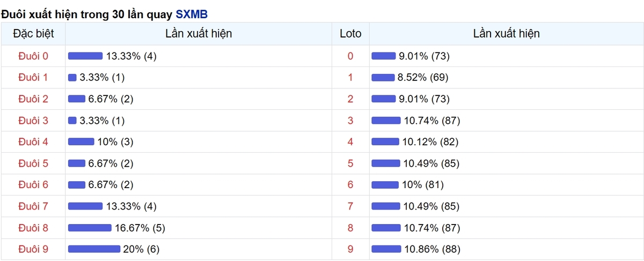Viewport: 644px width, 261px height.
Task: Select Loto number 6 in the Loto column
Action: (x=350, y=185)
